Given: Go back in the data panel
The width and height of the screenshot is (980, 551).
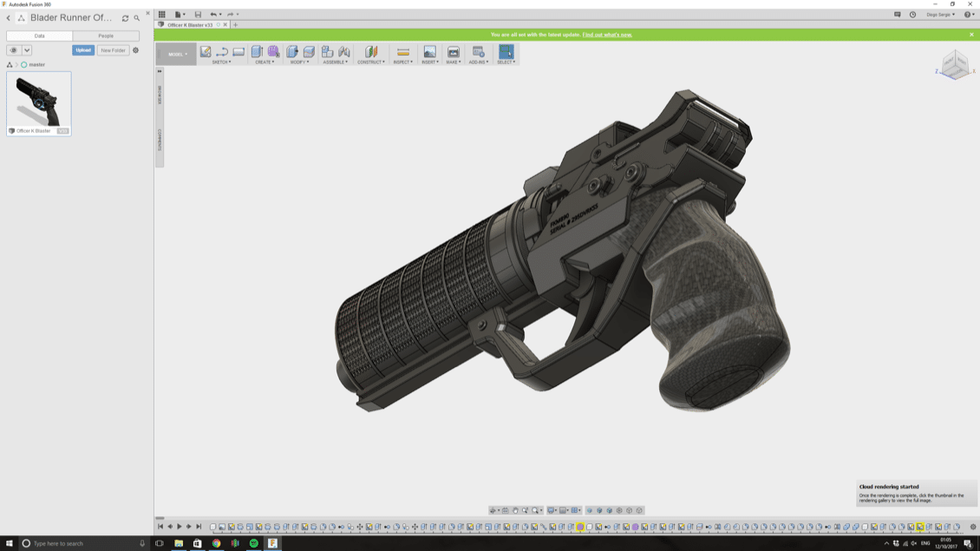Looking at the screenshot, I should 9,18.
